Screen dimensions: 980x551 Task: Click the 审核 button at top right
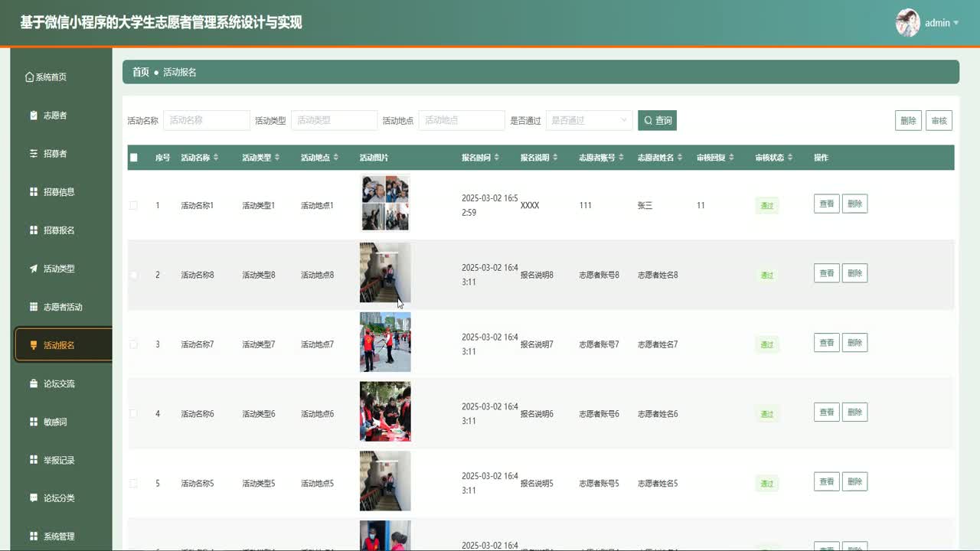coord(939,120)
